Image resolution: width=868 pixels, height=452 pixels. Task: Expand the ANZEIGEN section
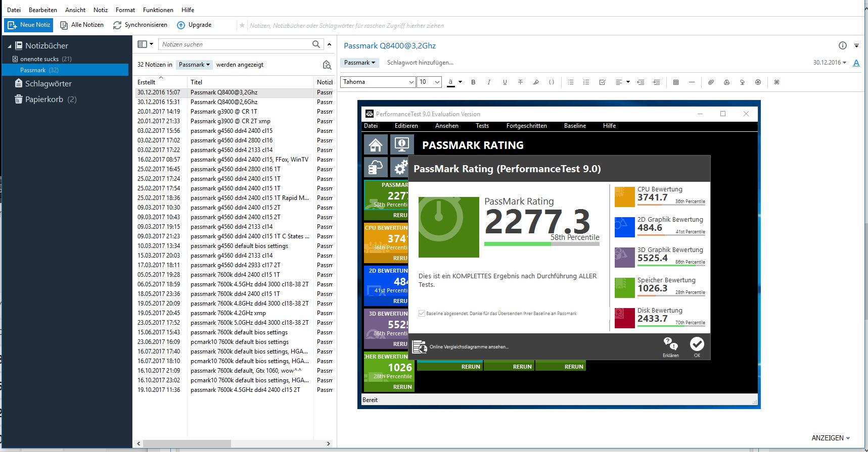coord(831,438)
